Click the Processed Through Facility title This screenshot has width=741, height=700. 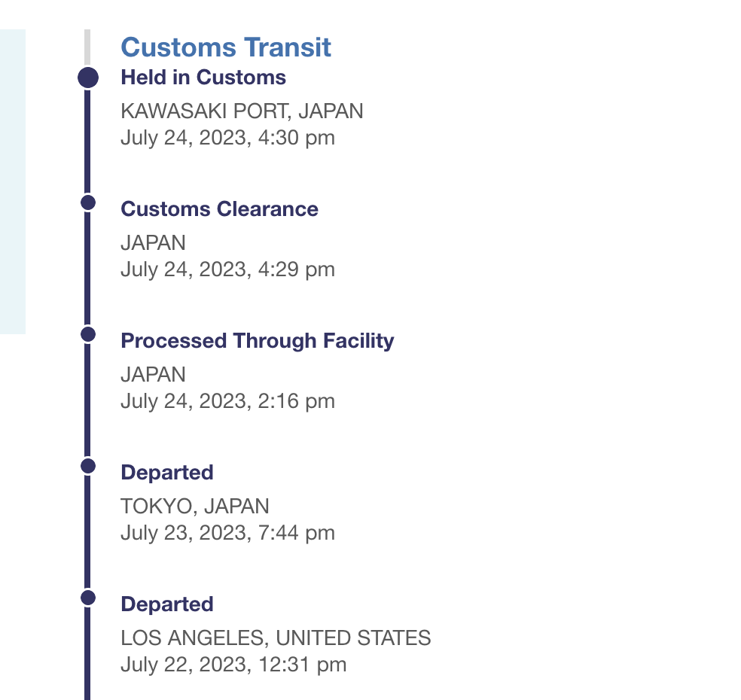(257, 341)
